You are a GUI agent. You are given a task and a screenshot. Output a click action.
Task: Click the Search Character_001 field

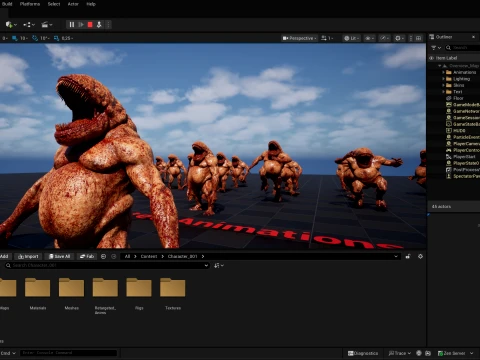pyautogui.click(x=107, y=265)
